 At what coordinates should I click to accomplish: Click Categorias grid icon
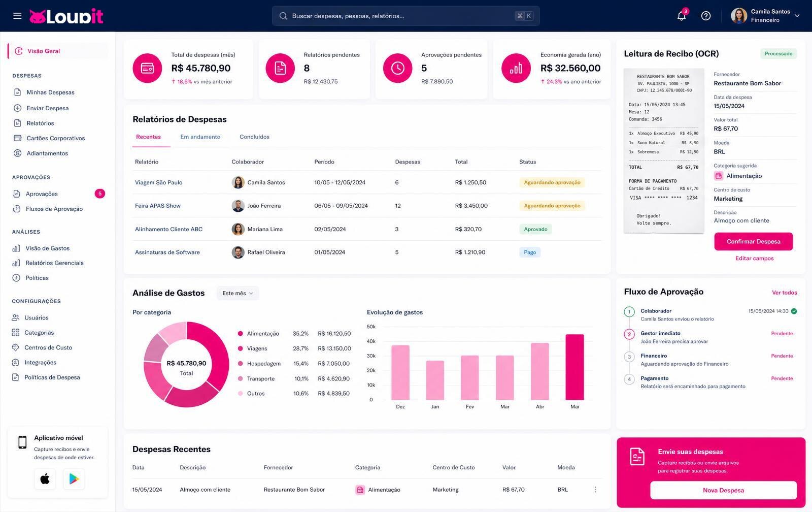pos(15,333)
